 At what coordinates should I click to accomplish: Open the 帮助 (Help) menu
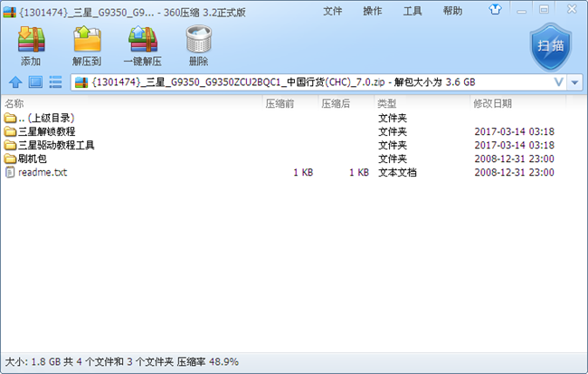(452, 11)
